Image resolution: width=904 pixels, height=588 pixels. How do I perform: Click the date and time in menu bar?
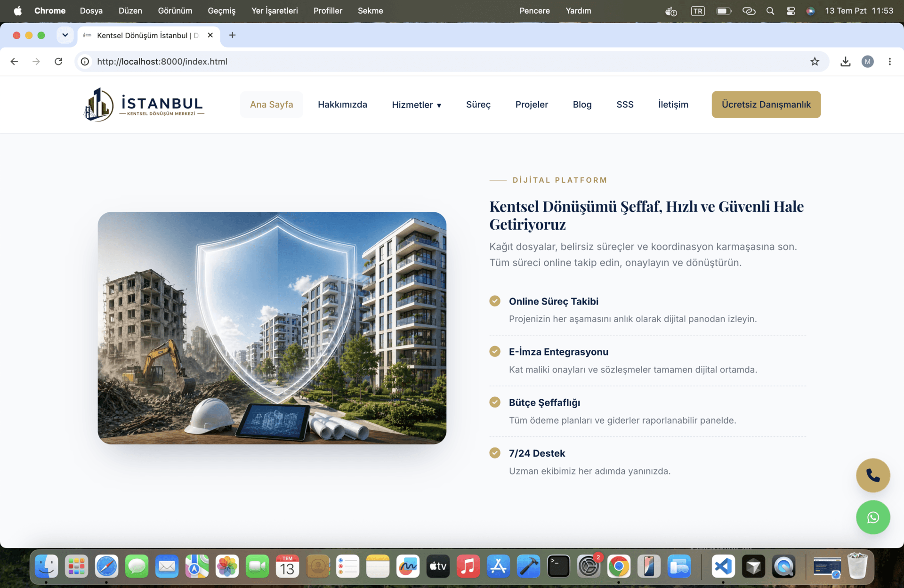pyautogui.click(x=859, y=11)
